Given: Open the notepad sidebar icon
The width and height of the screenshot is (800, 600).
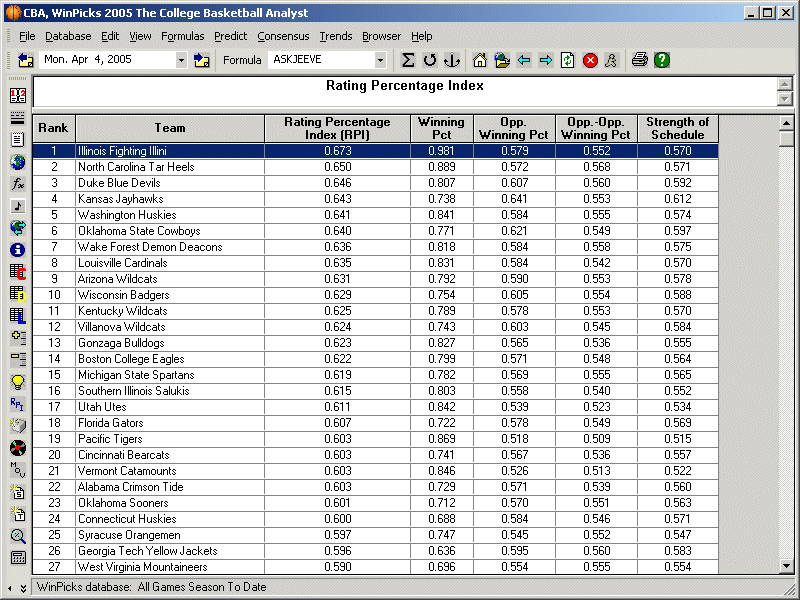Looking at the screenshot, I should pyautogui.click(x=18, y=140).
